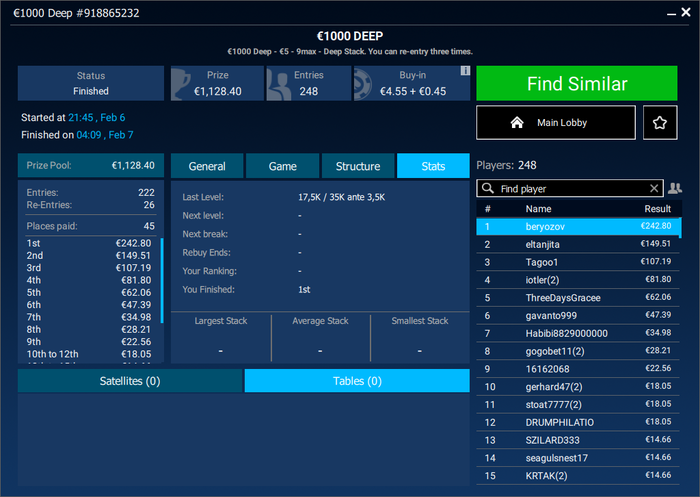Image resolution: width=700 pixels, height=497 pixels.
Task: Click the friends icon beside player search
Action: click(x=675, y=188)
